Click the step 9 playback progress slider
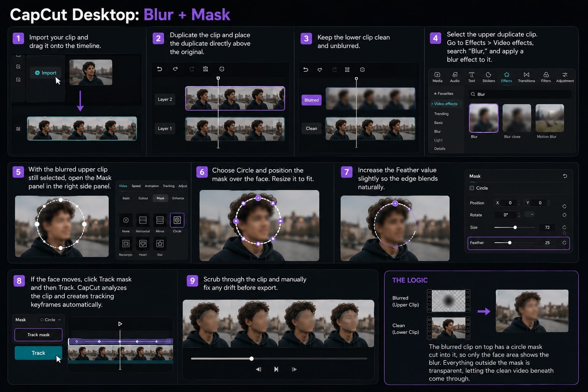 point(279,359)
